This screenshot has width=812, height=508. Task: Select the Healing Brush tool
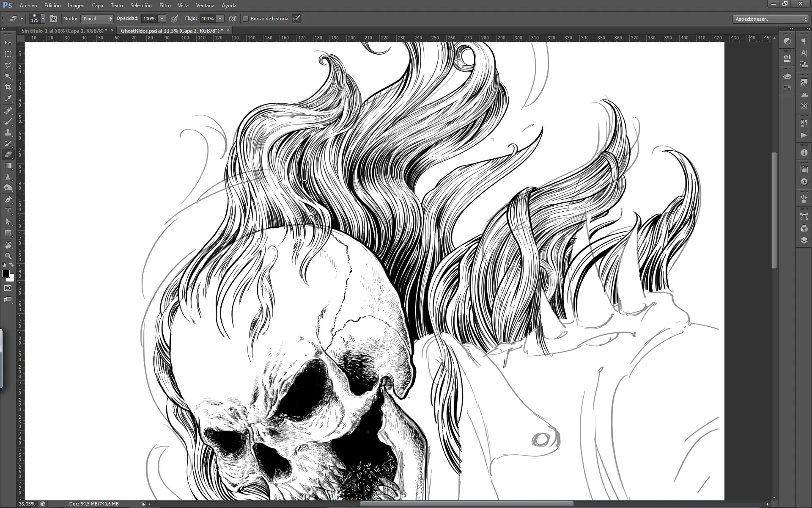[8, 110]
